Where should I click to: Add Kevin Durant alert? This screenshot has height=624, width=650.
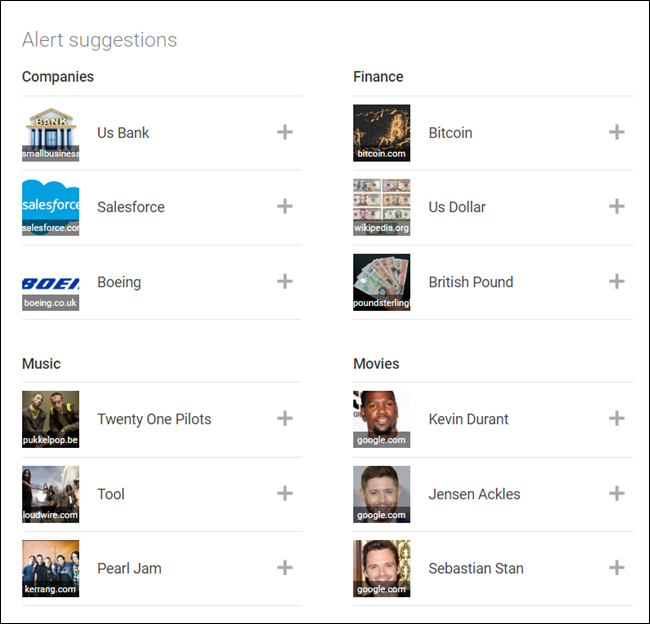(x=617, y=419)
